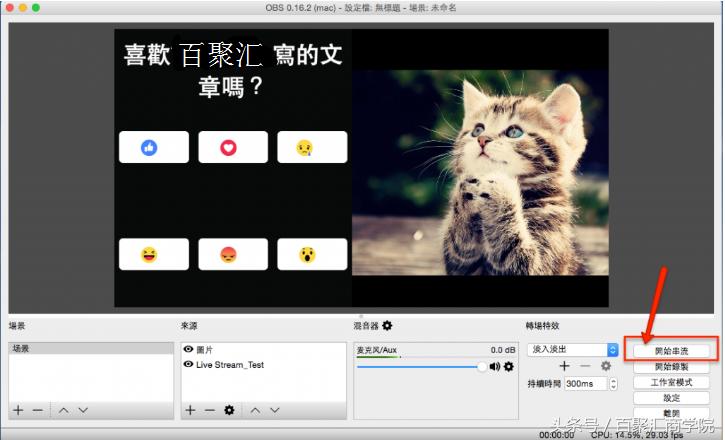
Task: Open source properties gear in 來源 panel
Action: click(x=229, y=410)
